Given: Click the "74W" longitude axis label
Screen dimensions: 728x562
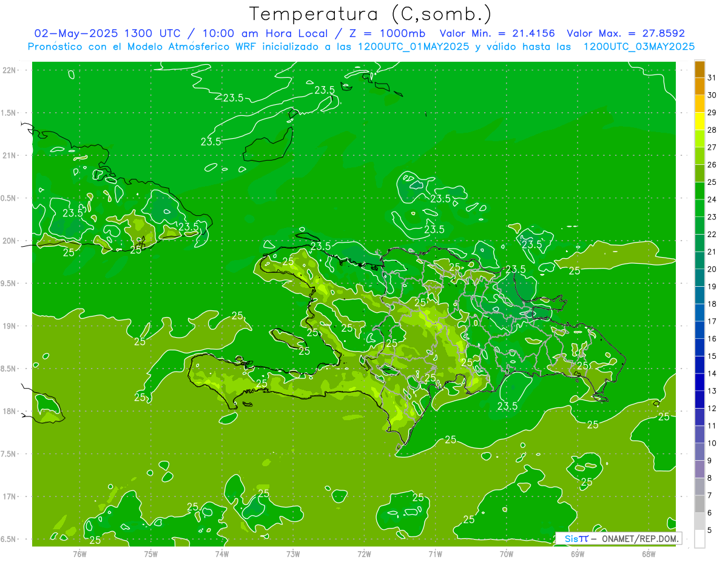Looking at the screenshot, I should coord(221,554).
